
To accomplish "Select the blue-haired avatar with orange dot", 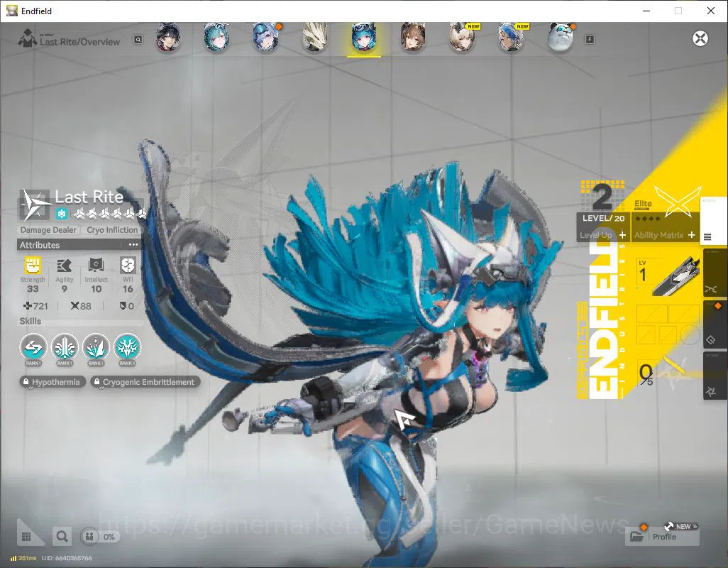I will [x=265, y=38].
